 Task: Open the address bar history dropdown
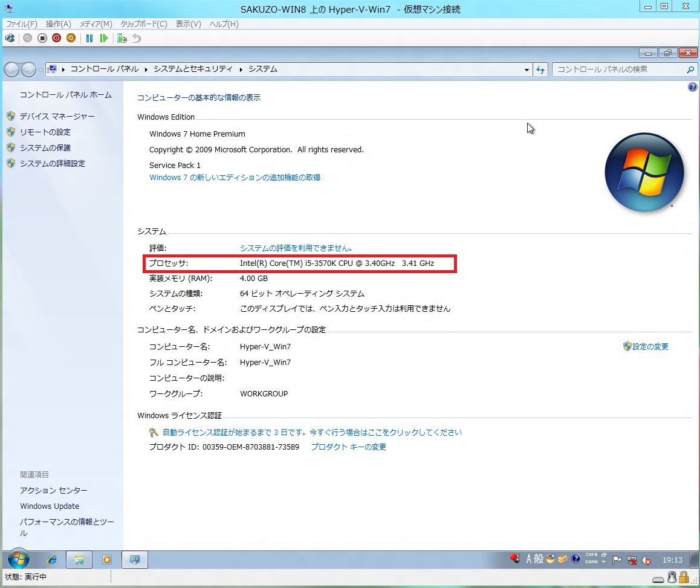[527, 69]
